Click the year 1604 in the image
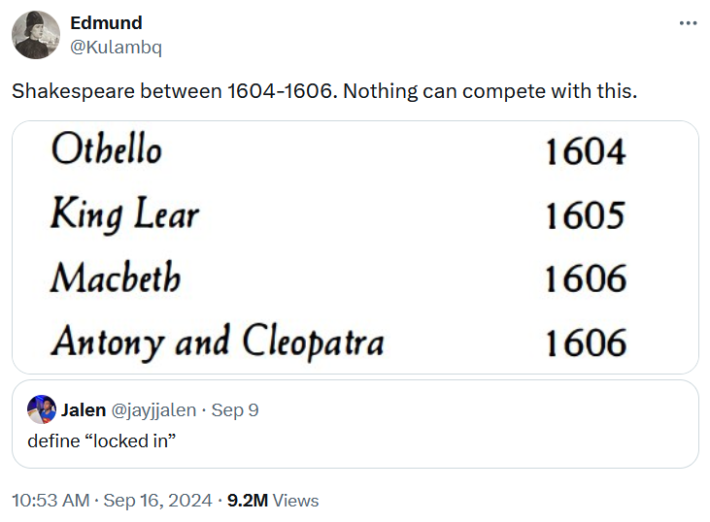 pyautogui.click(x=585, y=152)
